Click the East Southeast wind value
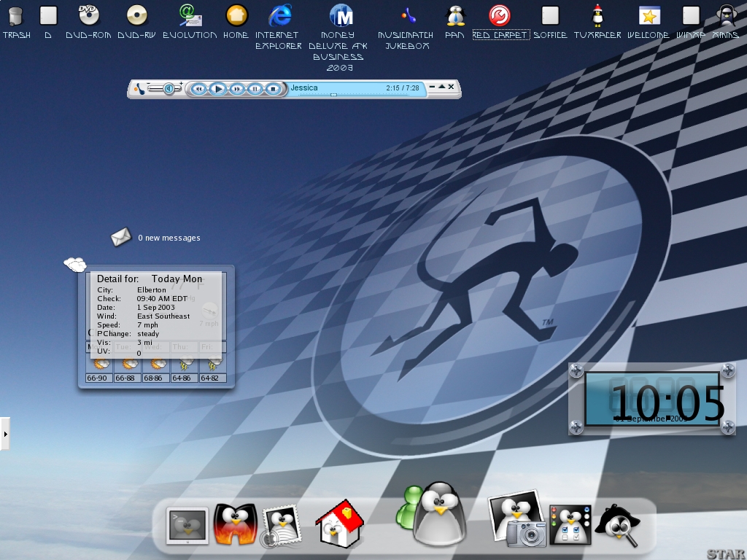Image resolution: width=747 pixels, height=560 pixels. [163, 316]
